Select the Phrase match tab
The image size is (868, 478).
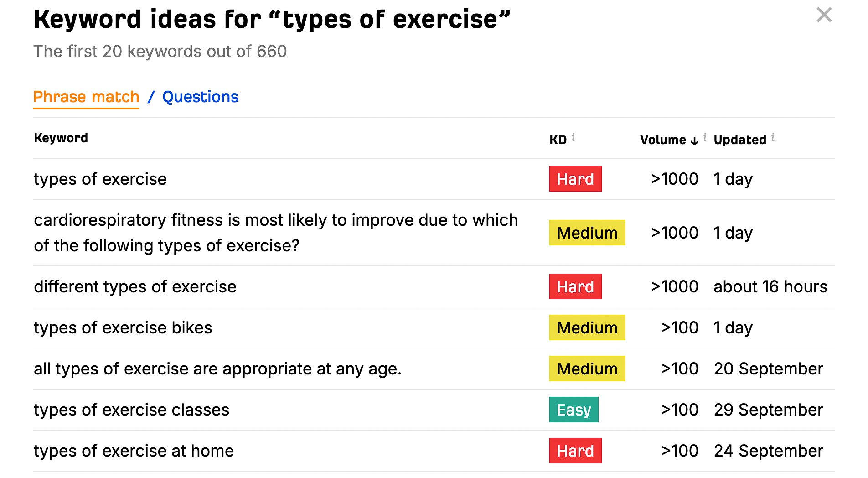pos(86,97)
